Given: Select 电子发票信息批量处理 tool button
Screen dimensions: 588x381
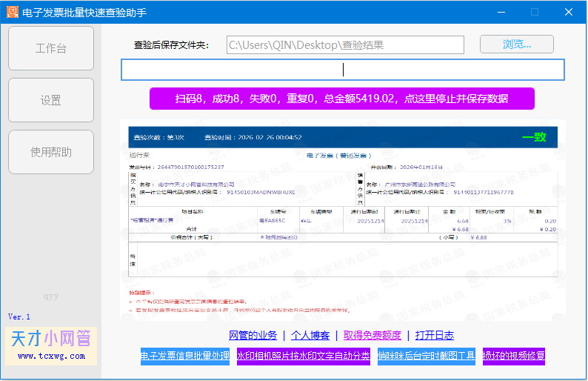Looking at the screenshot, I should [x=185, y=356].
